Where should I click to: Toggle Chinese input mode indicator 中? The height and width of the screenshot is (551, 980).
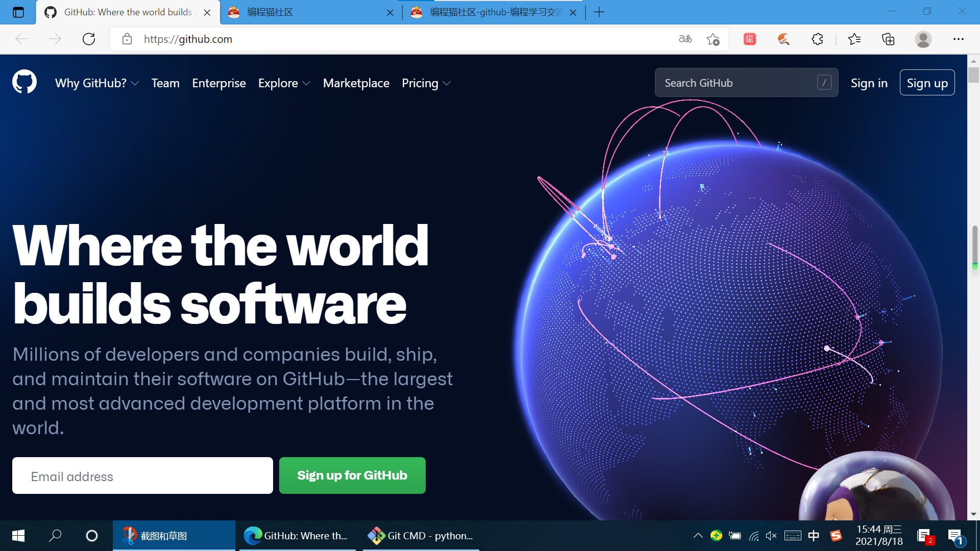pos(814,536)
